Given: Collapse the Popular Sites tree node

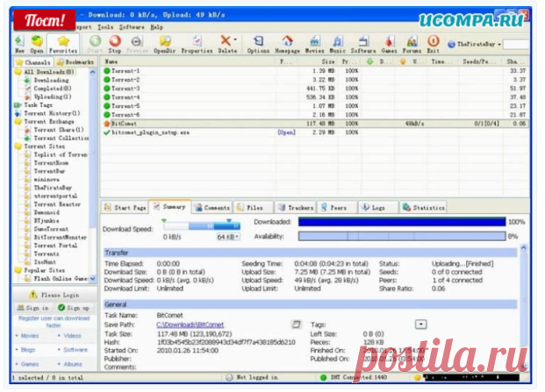Looking at the screenshot, I should (18, 270).
